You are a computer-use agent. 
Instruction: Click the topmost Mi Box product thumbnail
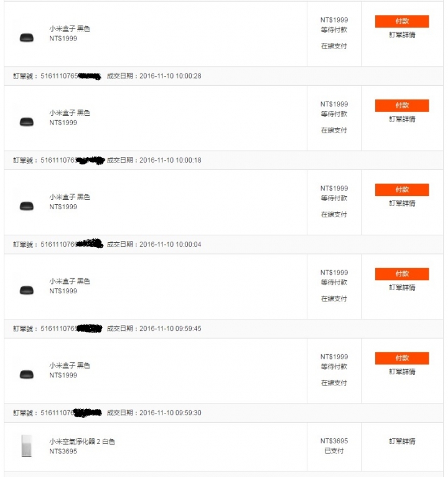coord(26,38)
